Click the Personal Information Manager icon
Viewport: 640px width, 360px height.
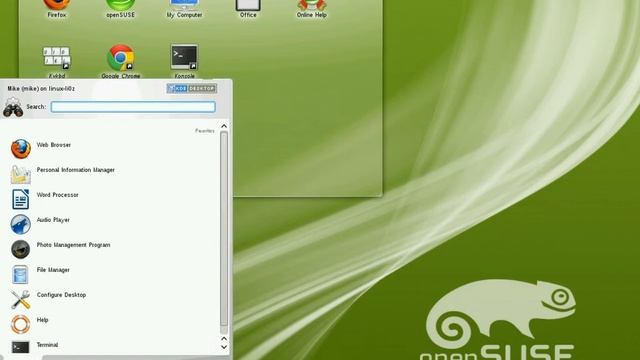(20, 174)
